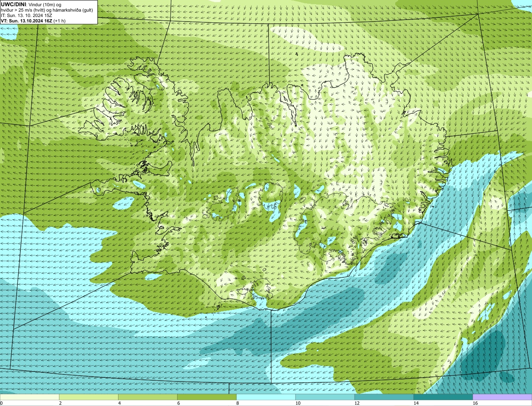Screen dimensions: 532x406
Task: Select the 10–12 m/s turquoise legend swatch
Action: coord(325,397)
